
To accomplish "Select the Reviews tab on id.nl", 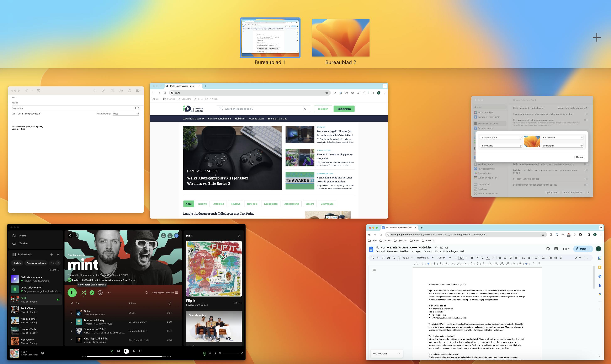I will tap(235, 204).
